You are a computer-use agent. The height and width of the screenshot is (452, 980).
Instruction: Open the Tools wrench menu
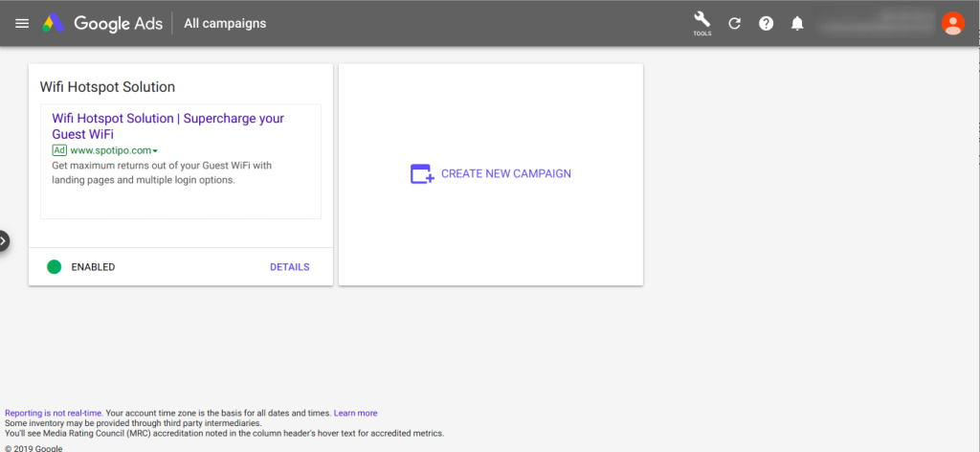tap(702, 23)
